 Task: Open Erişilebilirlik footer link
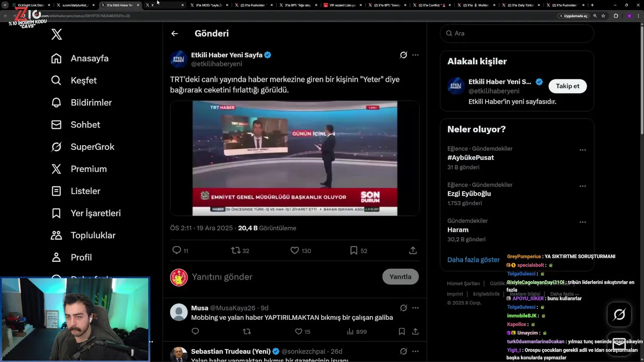coord(487,294)
